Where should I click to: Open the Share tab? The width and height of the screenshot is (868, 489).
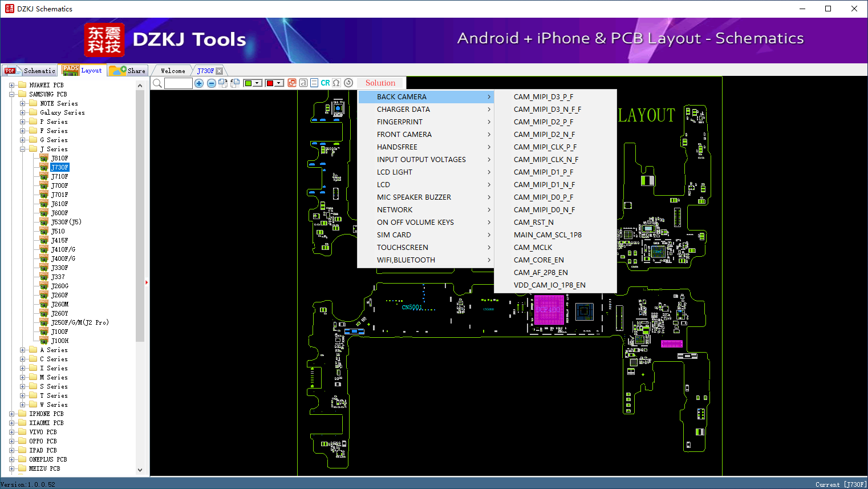tap(128, 71)
